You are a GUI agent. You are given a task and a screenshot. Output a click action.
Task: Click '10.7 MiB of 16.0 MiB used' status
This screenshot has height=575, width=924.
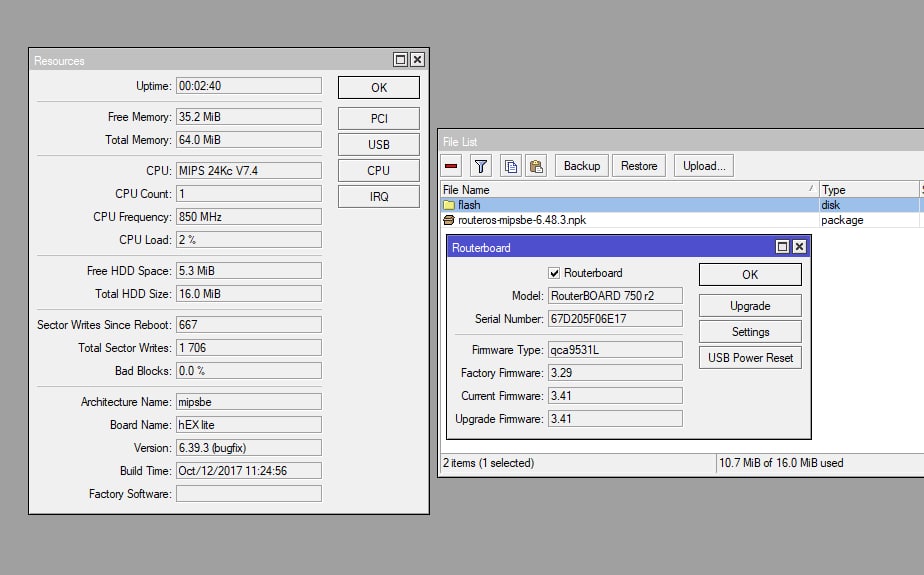click(x=781, y=463)
